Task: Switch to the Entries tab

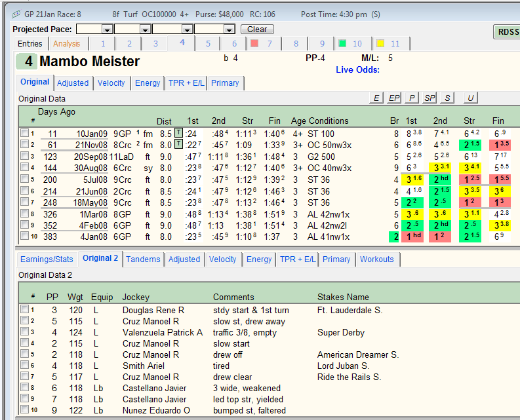Action: pyautogui.click(x=30, y=44)
